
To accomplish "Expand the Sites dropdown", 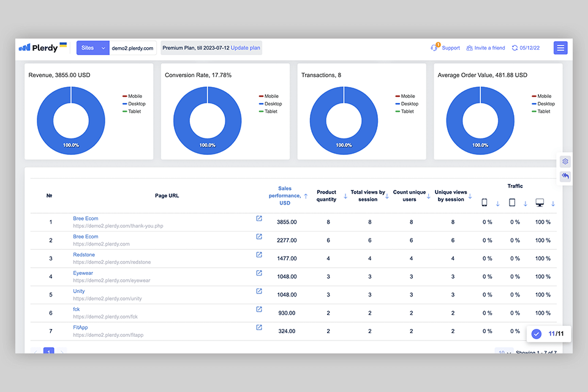I will click(x=92, y=48).
